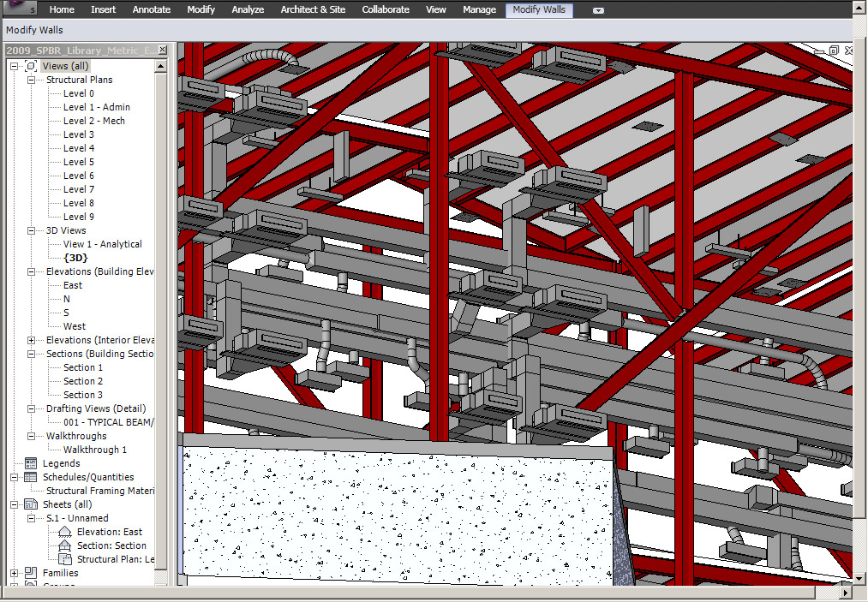The image size is (868, 602).
Task: Select Level 5 structural plan
Action: (x=79, y=162)
